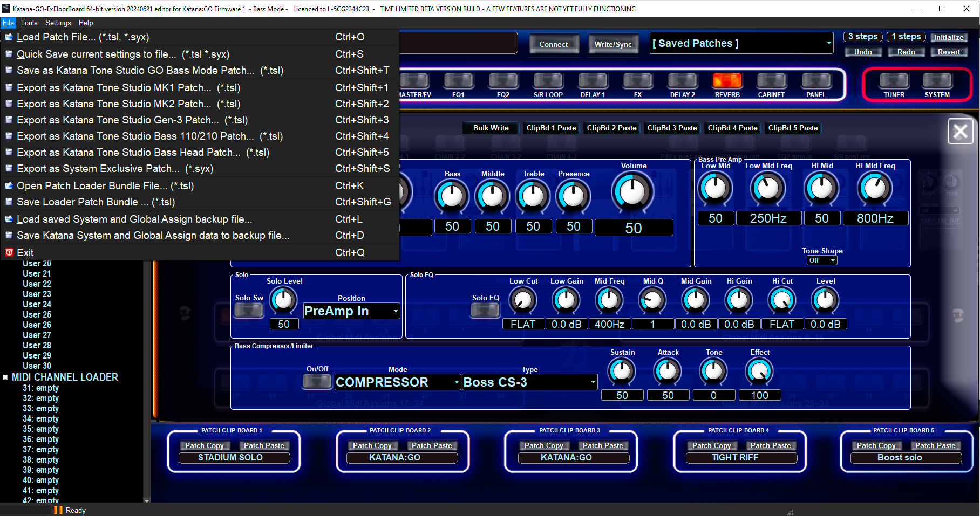Viewport: 980px width, 516px height.
Task: Toggle the S/R LOOP effect button
Action: 548,81
